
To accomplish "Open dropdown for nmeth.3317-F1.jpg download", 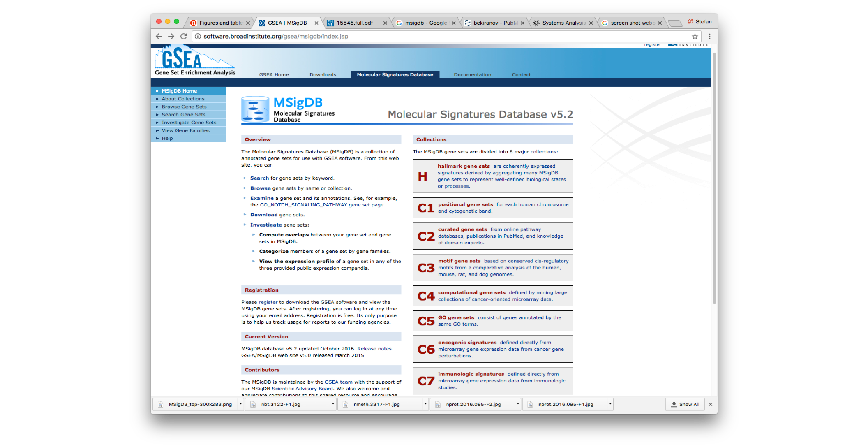I will [x=425, y=404].
